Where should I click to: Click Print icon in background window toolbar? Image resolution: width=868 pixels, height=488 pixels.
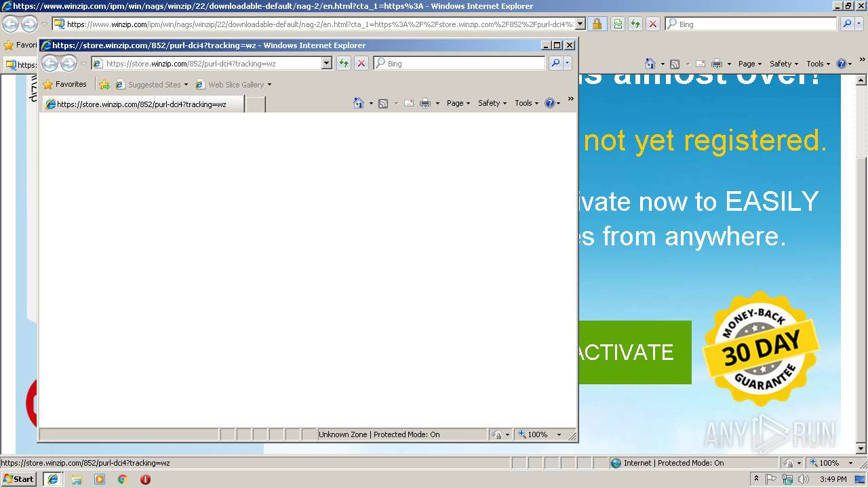(717, 64)
